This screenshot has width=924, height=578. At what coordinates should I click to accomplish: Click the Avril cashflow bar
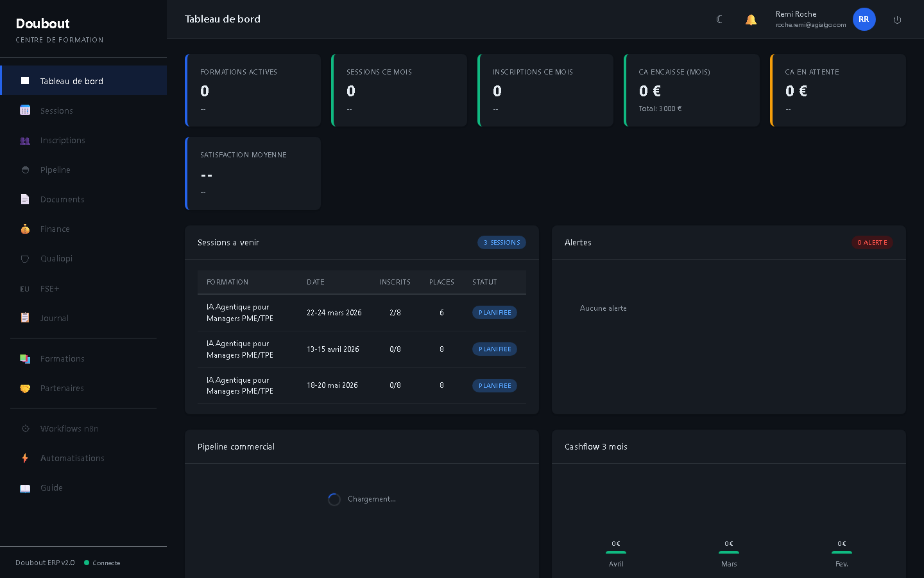(x=616, y=553)
